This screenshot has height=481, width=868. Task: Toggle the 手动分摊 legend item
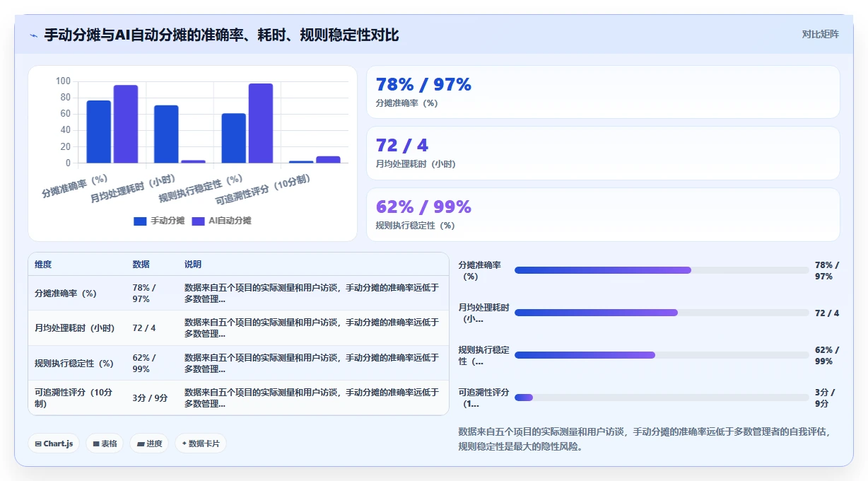point(159,221)
